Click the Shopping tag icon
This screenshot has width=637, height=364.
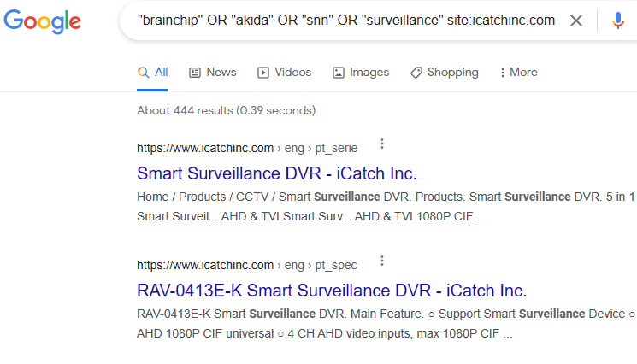pyautogui.click(x=416, y=73)
